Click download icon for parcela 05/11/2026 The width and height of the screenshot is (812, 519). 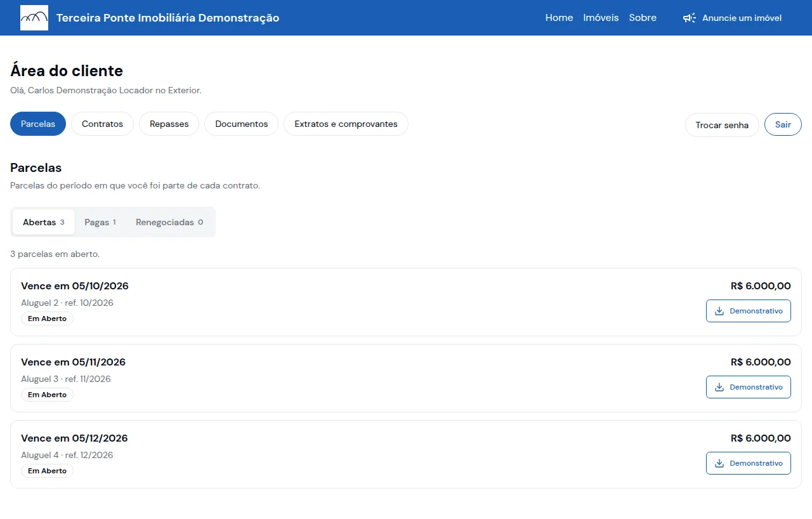(x=719, y=387)
